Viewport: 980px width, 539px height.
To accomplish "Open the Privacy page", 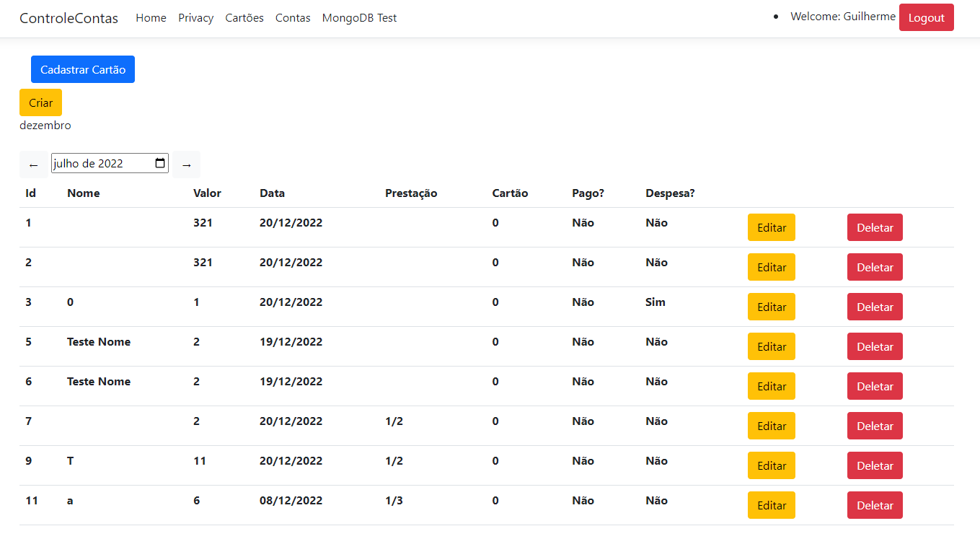I will click(x=196, y=18).
